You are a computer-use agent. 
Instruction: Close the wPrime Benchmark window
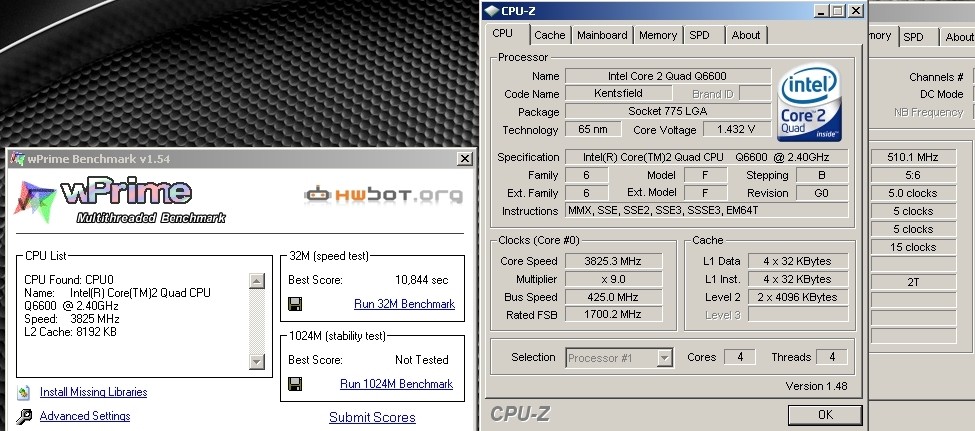(464, 159)
